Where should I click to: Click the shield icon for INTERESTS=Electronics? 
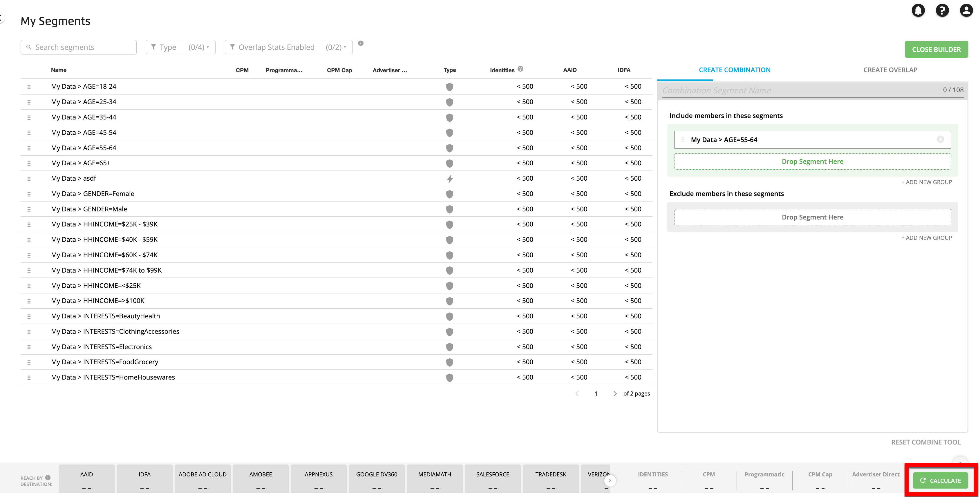[450, 347]
